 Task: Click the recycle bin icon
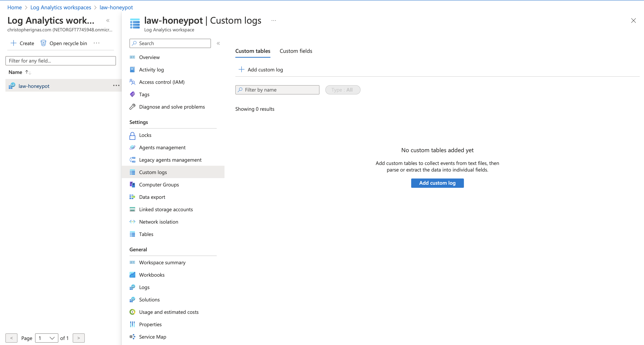(43, 43)
